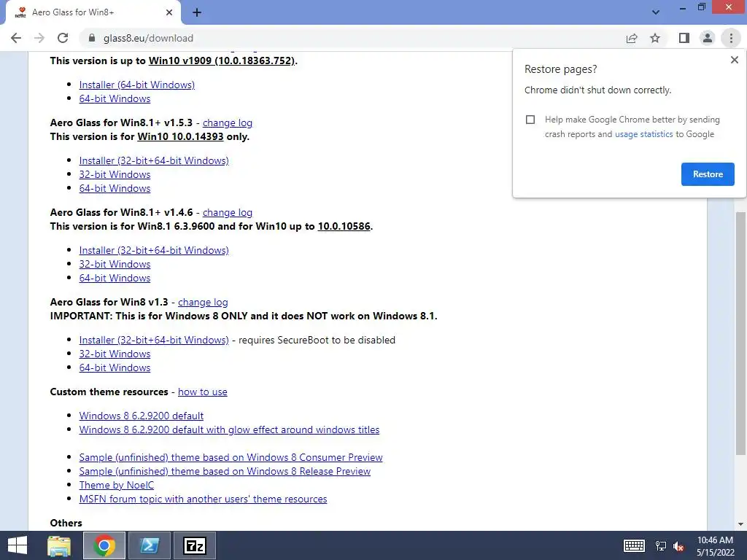View site information via lock icon
This screenshot has height=560, width=747.
(x=92, y=38)
